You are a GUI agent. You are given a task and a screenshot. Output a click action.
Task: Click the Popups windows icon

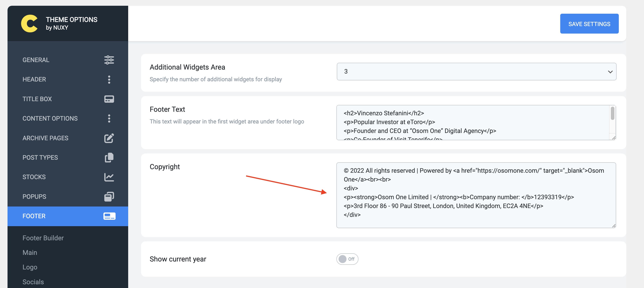click(x=109, y=197)
